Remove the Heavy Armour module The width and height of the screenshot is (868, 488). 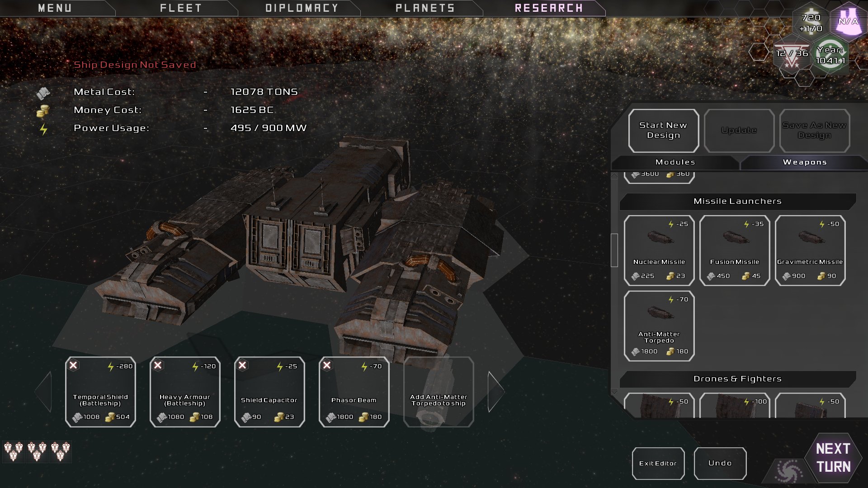click(x=158, y=365)
